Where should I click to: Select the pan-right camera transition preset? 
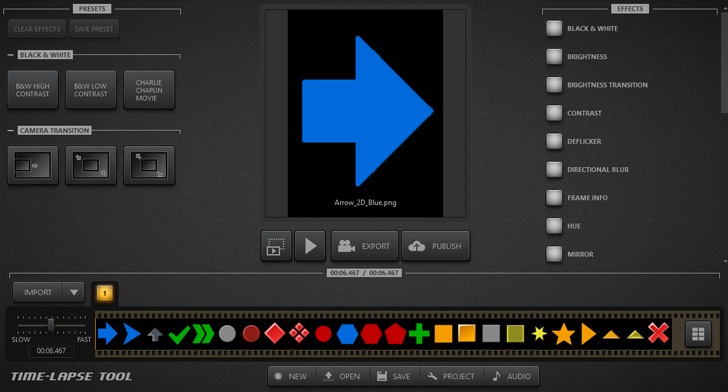[x=32, y=165]
